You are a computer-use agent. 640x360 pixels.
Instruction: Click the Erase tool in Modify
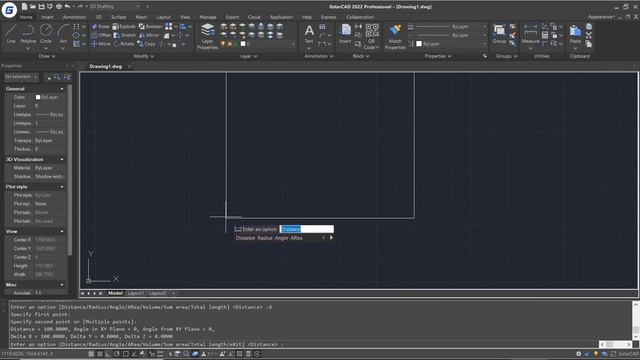pyautogui.click(x=100, y=27)
